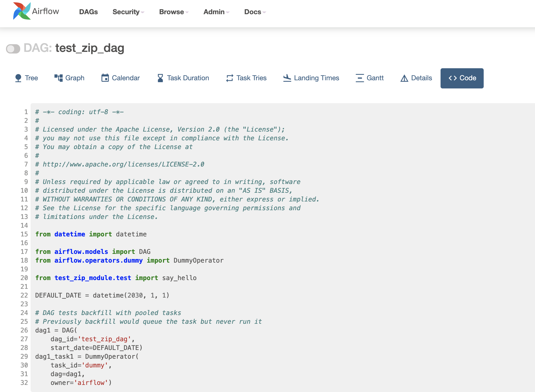Open the Security dropdown menu
The image size is (535, 392).
point(127,12)
